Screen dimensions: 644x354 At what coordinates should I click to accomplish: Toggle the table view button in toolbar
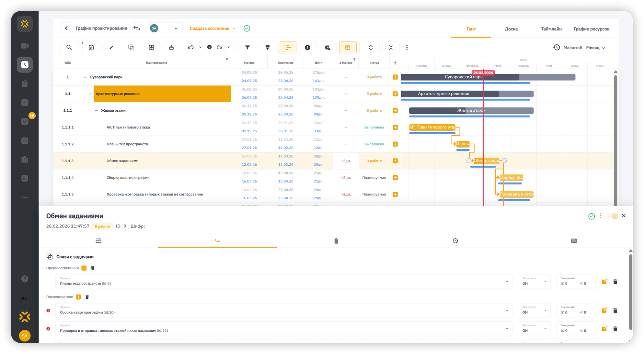pos(348,48)
